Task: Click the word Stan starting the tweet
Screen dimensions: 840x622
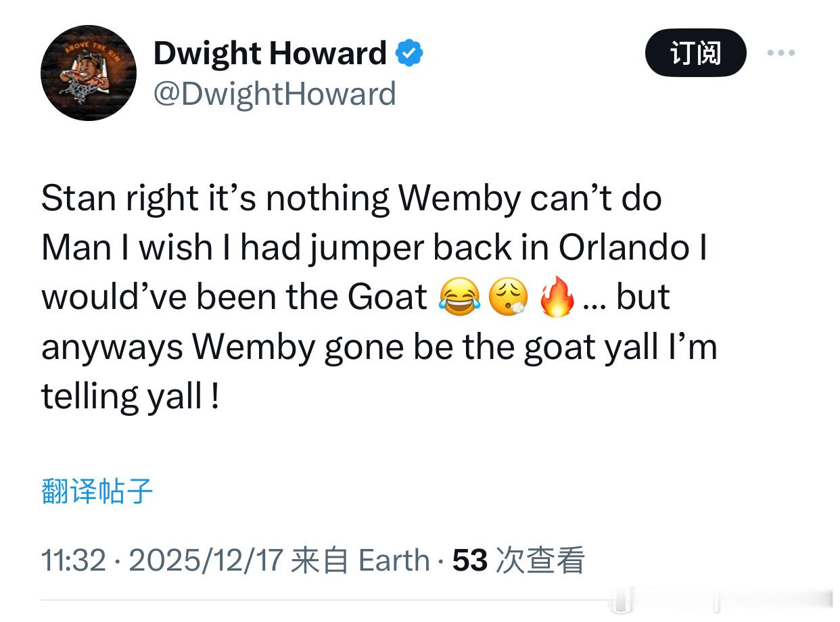Action: point(78,199)
